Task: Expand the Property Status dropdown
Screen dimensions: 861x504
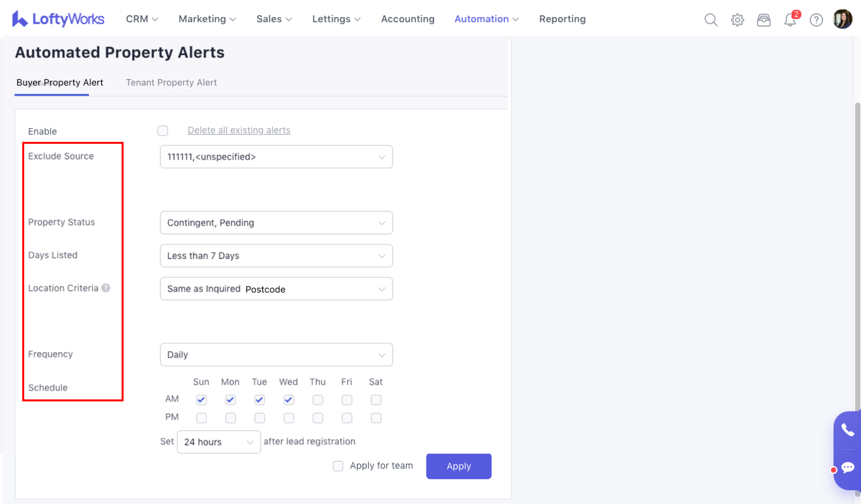Action: tap(276, 223)
